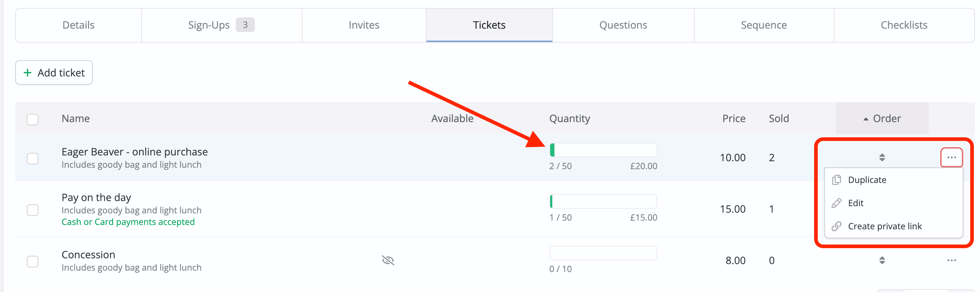Click the Add ticket button
The height and width of the screenshot is (292, 980).
point(54,72)
